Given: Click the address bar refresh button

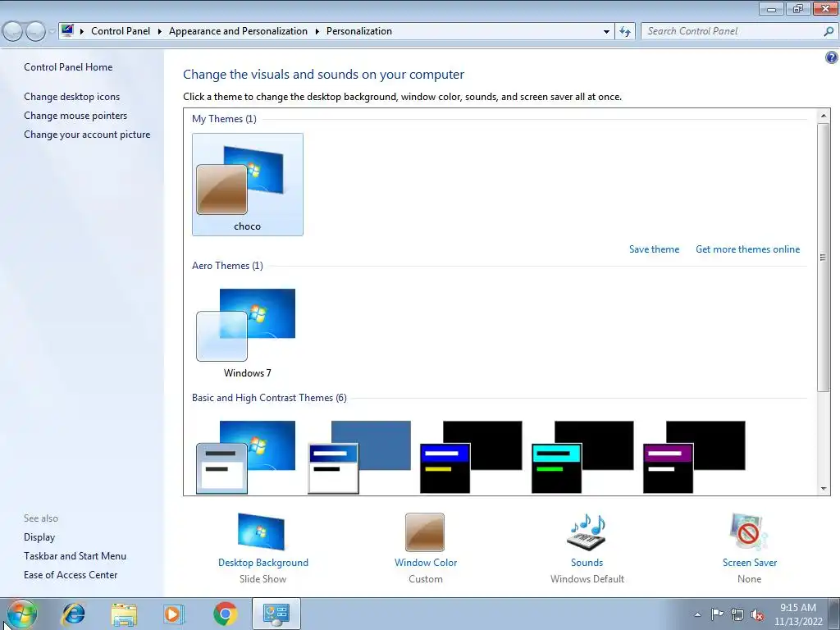Looking at the screenshot, I should point(625,32).
